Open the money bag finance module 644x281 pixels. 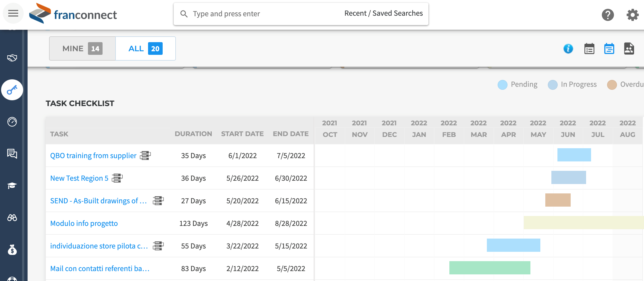[x=12, y=250]
